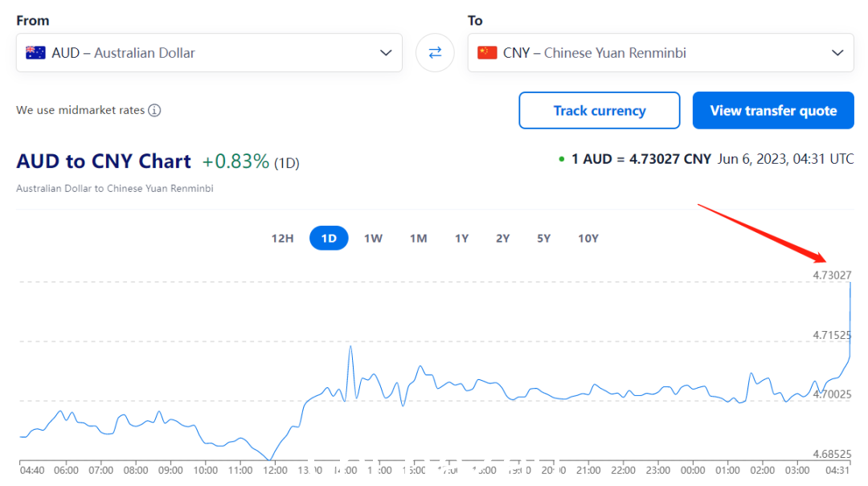This screenshot has height=486, width=868.
Task: Select the 12H chart range
Action: click(282, 239)
